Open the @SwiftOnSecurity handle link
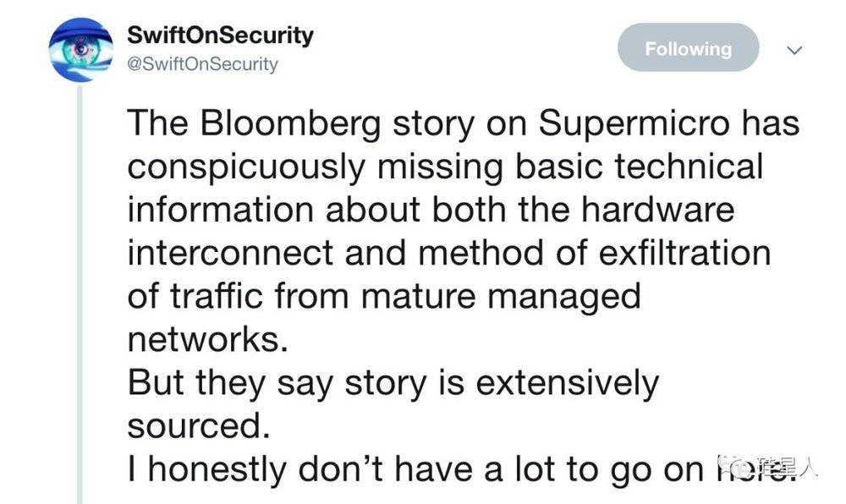This screenshot has width=846, height=504. (202, 64)
